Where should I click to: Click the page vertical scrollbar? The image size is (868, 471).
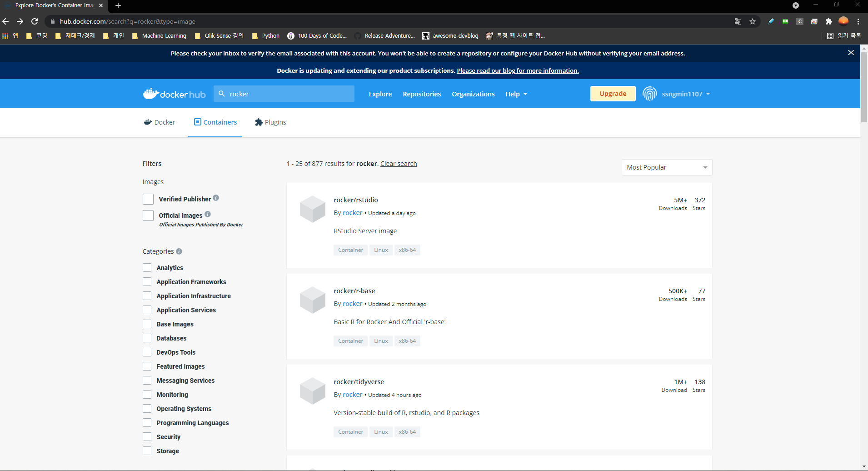(864, 86)
